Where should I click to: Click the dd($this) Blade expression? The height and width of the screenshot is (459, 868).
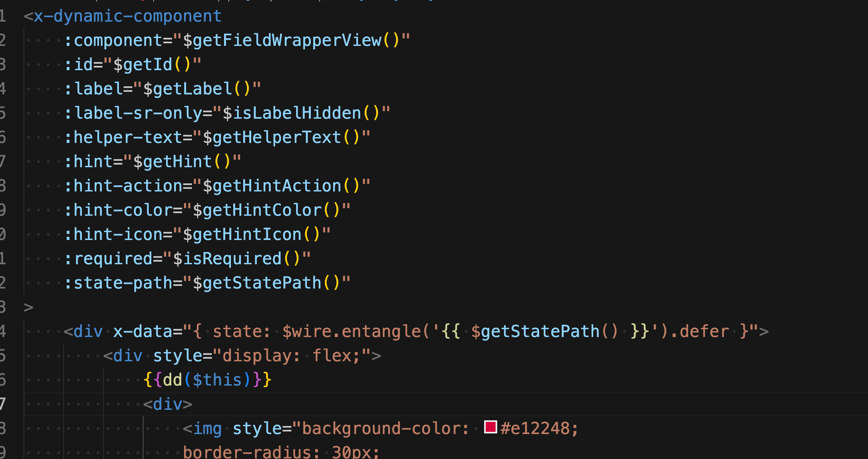coord(207,380)
